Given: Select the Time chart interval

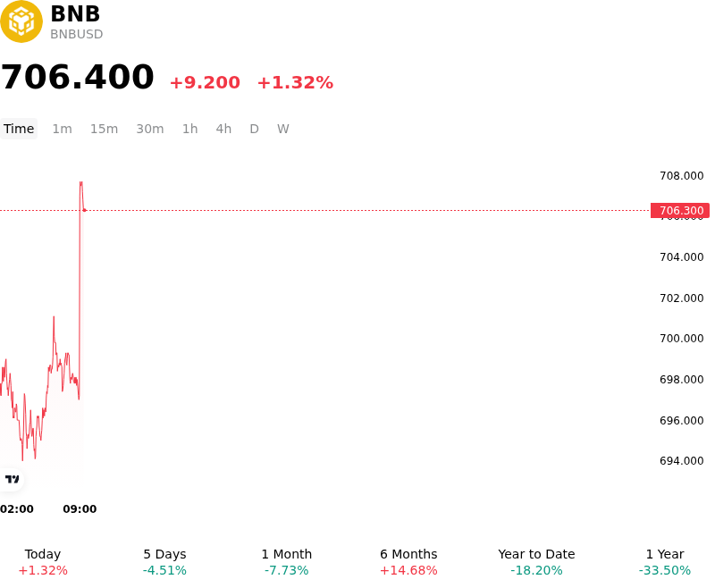Looking at the screenshot, I should (x=19, y=129).
